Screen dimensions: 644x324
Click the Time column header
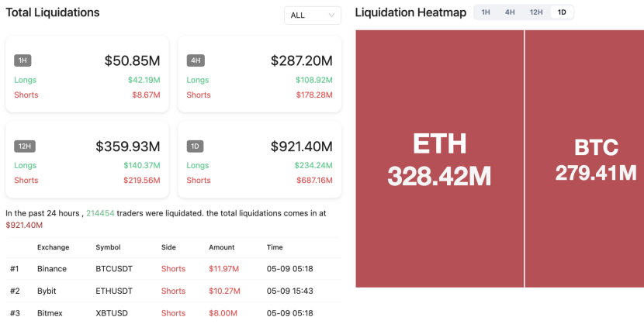point(275,247)
